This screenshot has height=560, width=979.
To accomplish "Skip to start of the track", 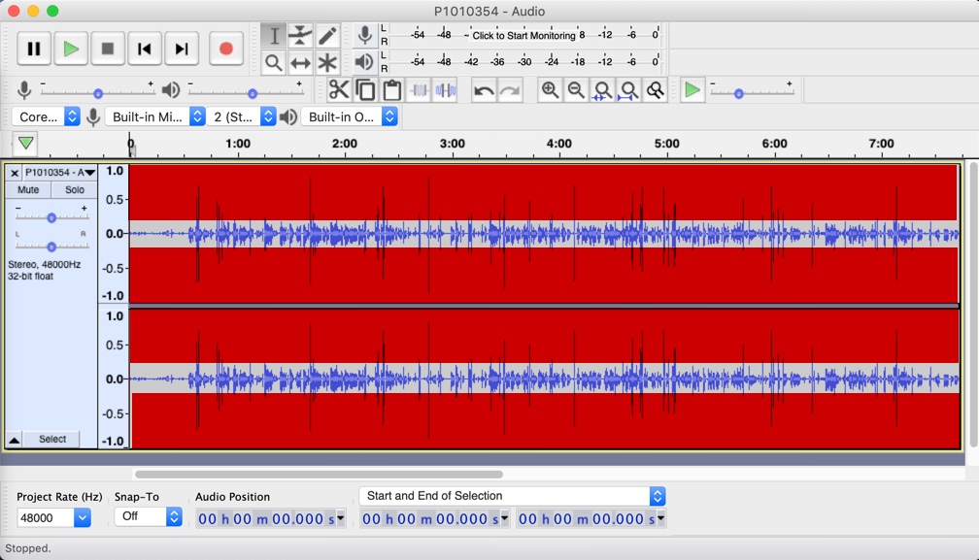I will tap(144, 49).
